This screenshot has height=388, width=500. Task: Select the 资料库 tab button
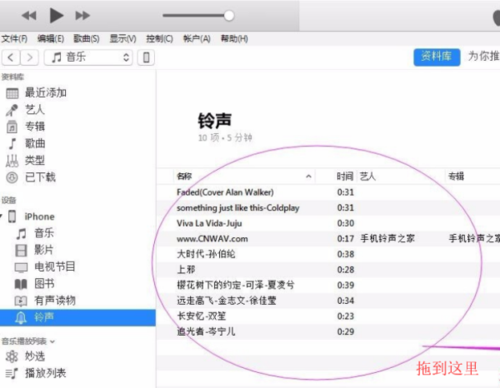[437, 57]
